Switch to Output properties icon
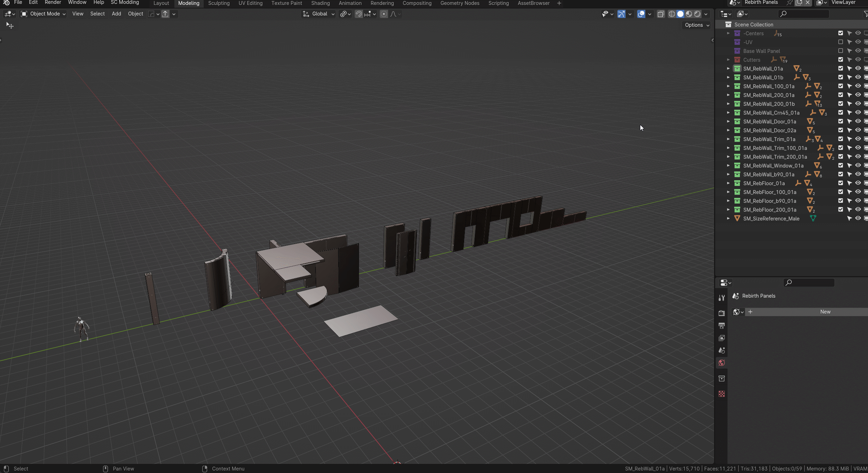The image size is (868, 473). pos(722,325)
